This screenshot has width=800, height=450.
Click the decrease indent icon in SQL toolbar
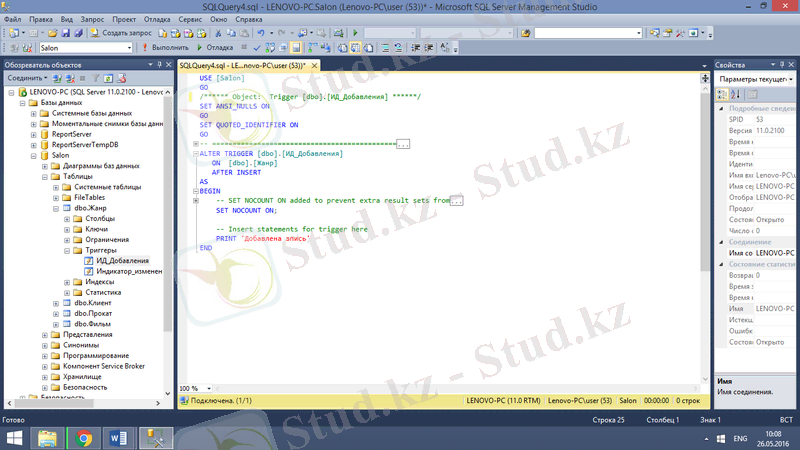coord(416,48)
